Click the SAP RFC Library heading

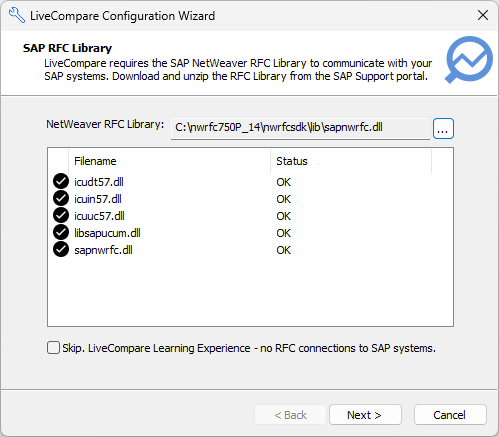(x=67, y=48)
